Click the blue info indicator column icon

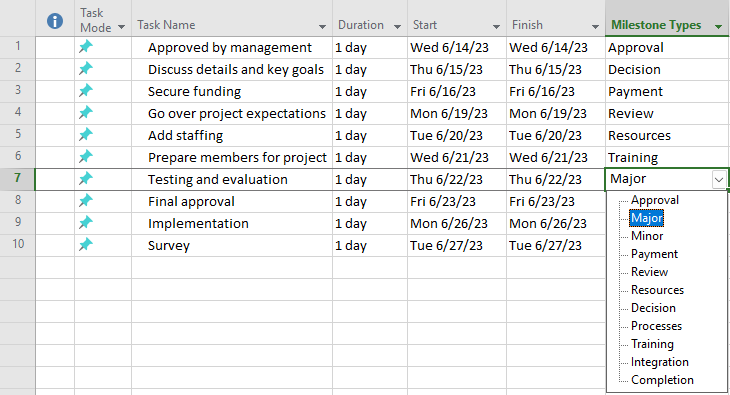pyautogui.click(x=55, y=21)
